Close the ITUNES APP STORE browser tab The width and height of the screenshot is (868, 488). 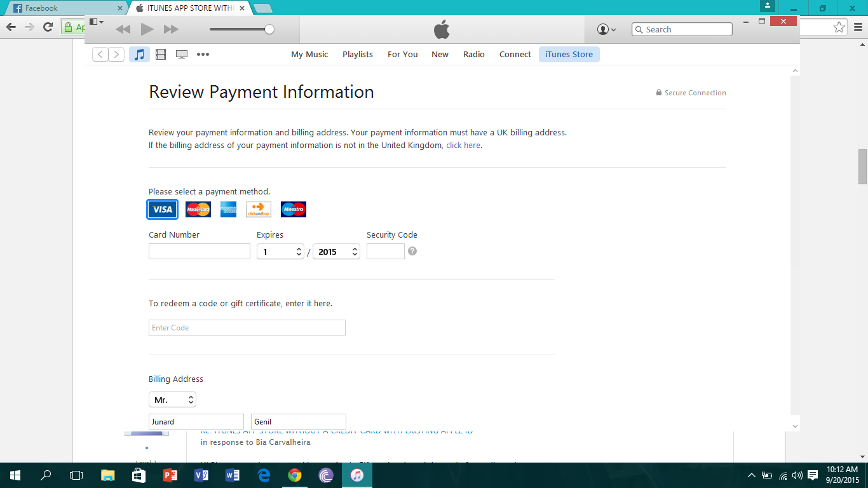[x=243, y=8]
